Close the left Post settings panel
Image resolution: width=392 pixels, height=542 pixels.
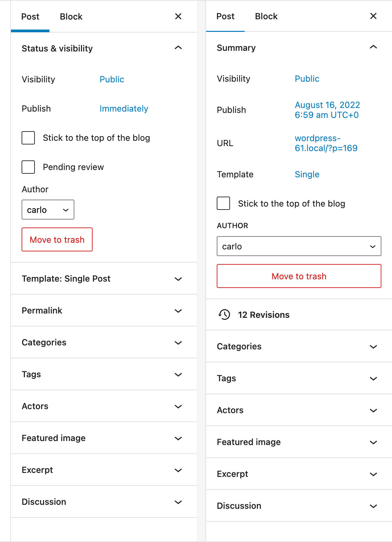tap(178, 16)
